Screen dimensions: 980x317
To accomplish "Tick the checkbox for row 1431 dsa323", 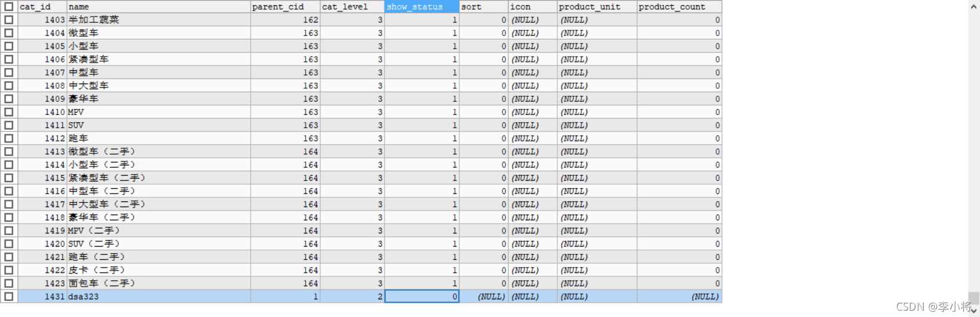I will pyautogui.click(x=9, y=296).
